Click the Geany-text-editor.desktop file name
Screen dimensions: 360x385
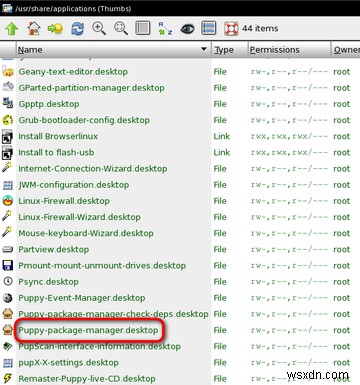click(x=73, y=72)
